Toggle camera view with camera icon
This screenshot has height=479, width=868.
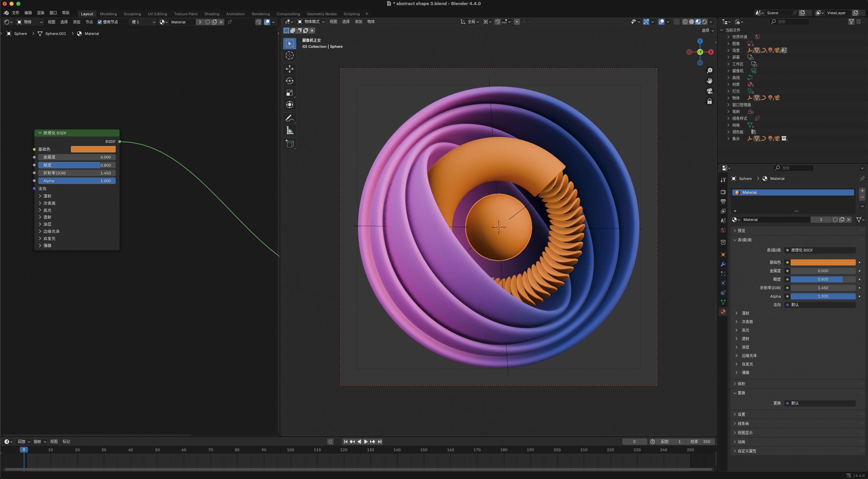coord(709,91)
